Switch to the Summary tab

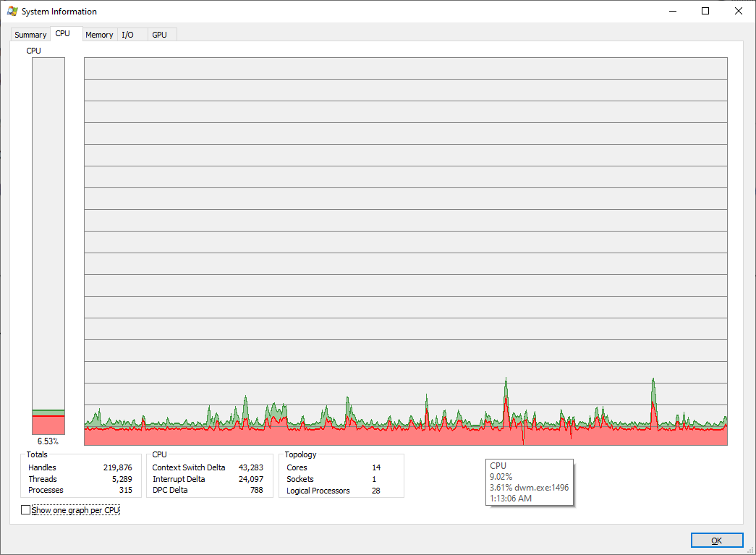[30, 34]
